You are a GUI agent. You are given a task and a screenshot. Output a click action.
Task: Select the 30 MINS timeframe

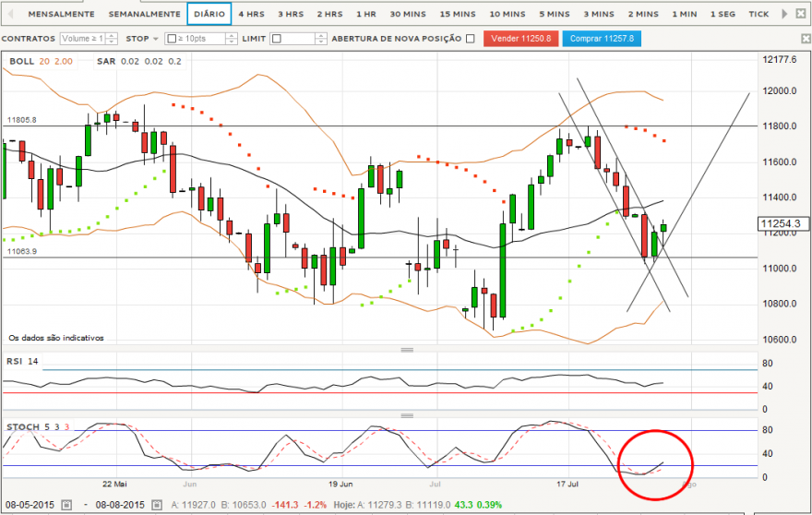(x=408, y=14)
